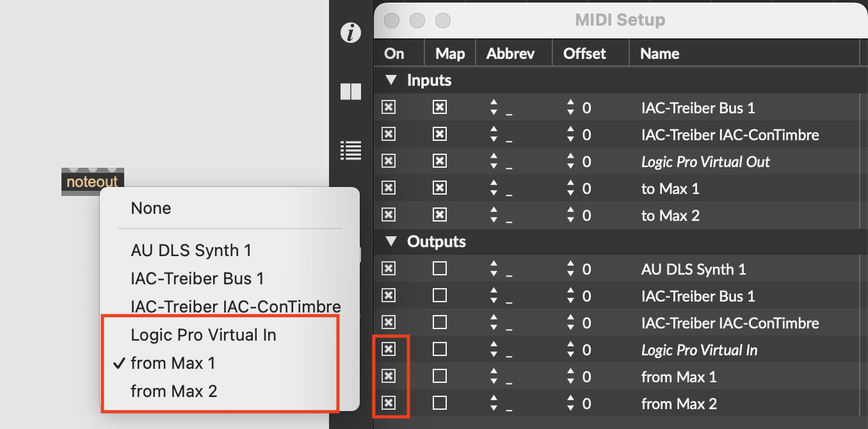This screenshot has height=429, width=868.
Task: Toggle On for output IAC-Treiber Bus 1
Action: [388, 296]
